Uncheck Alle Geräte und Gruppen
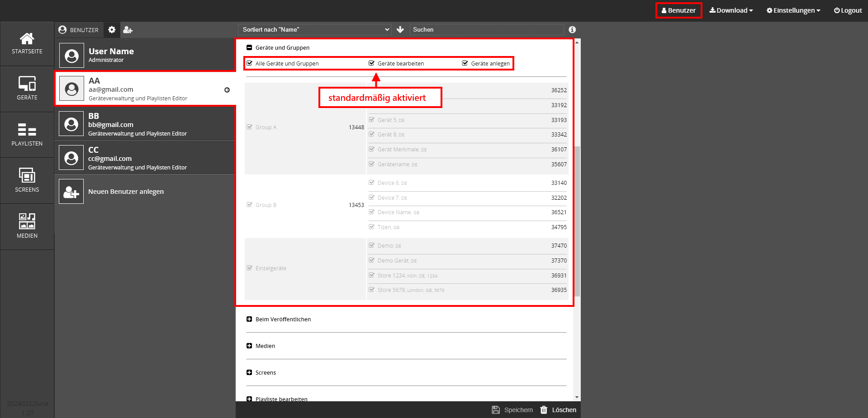 pyautogui.click(x=250, y=63)
